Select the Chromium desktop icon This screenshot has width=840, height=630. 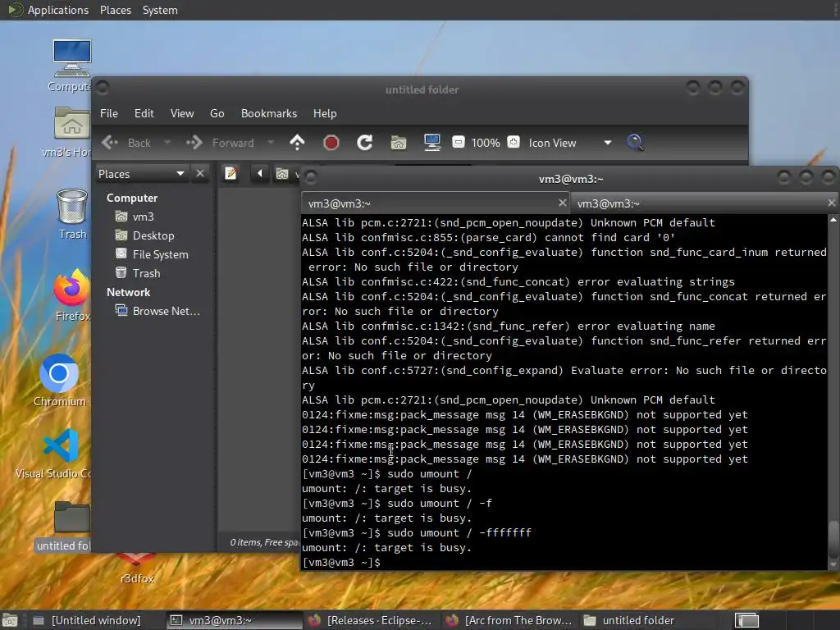[59, 380]
